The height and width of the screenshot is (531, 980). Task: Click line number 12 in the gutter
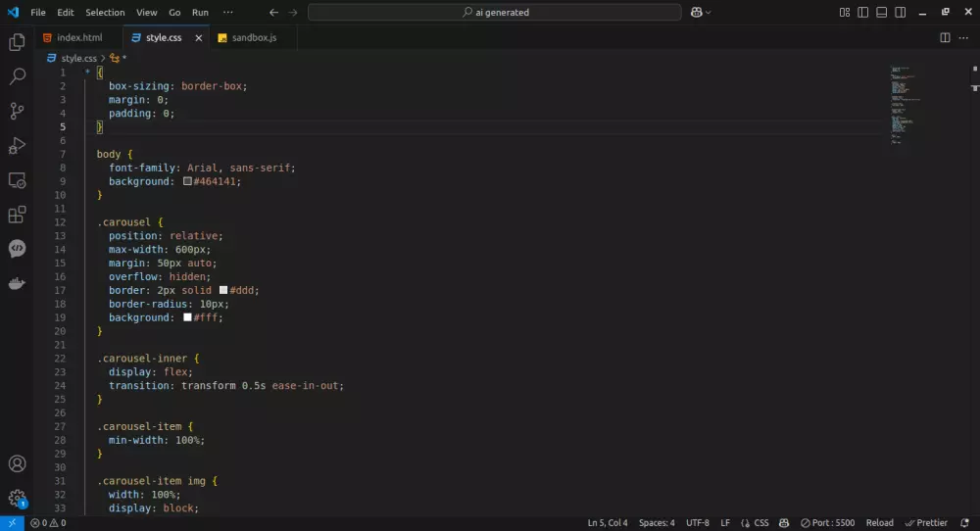click(x=60, y=222)
